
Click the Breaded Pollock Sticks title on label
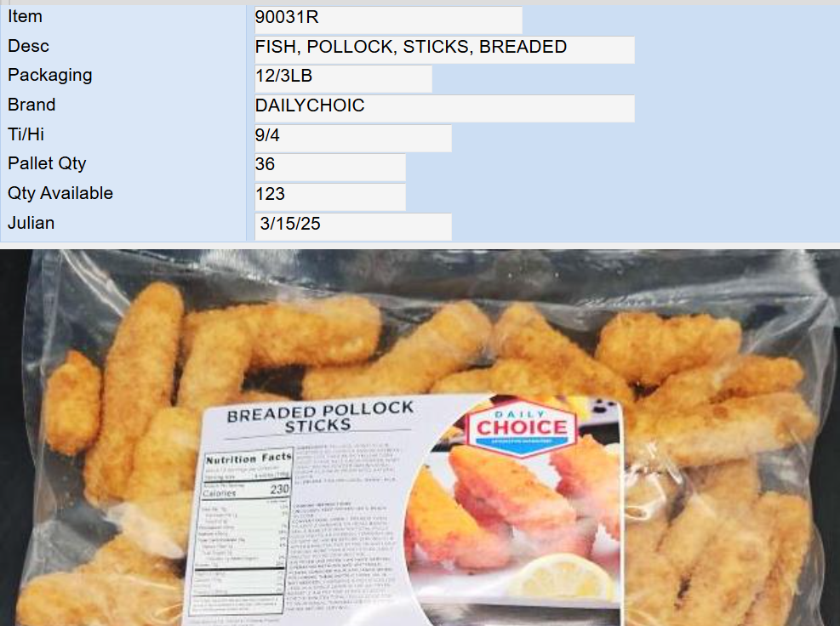[320, 417]
